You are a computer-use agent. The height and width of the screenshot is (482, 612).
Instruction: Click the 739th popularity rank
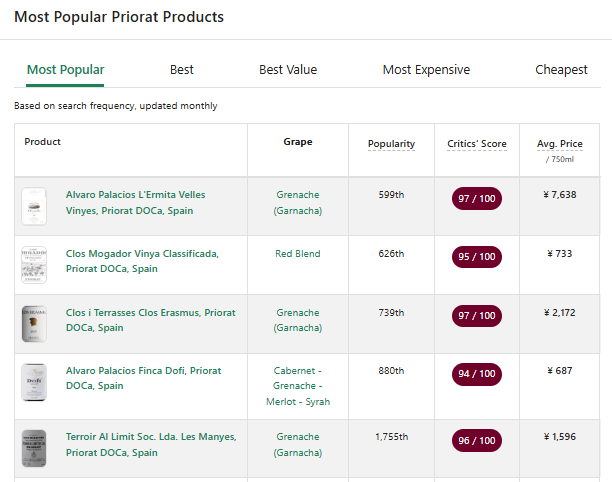tap(391, 313)
